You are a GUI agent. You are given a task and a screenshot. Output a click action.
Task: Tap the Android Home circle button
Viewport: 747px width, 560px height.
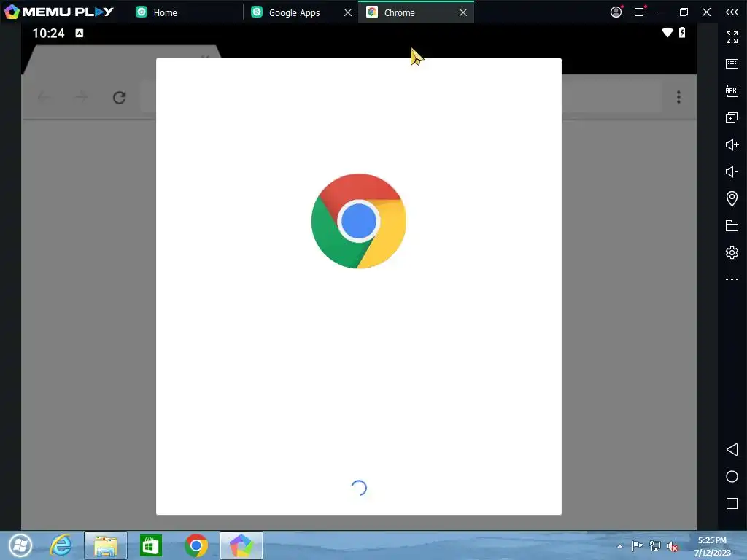[732, 477]
